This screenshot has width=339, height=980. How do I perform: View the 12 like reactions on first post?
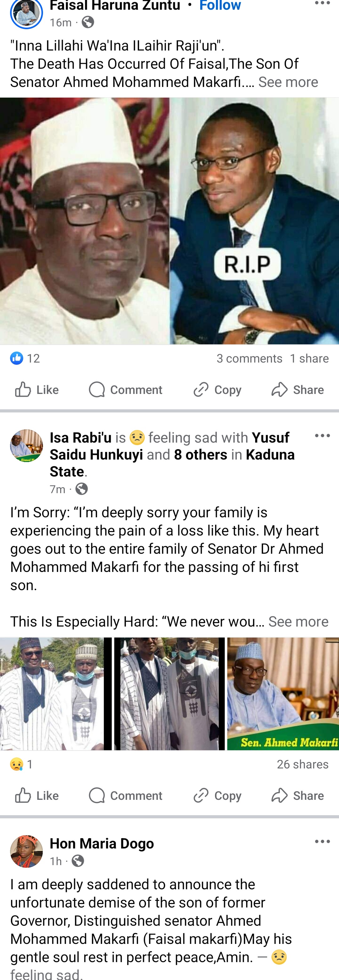(25, 358)
